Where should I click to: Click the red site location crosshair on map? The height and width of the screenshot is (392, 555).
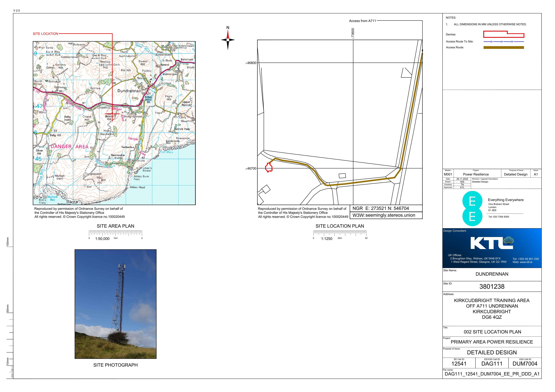pos(112,114)
